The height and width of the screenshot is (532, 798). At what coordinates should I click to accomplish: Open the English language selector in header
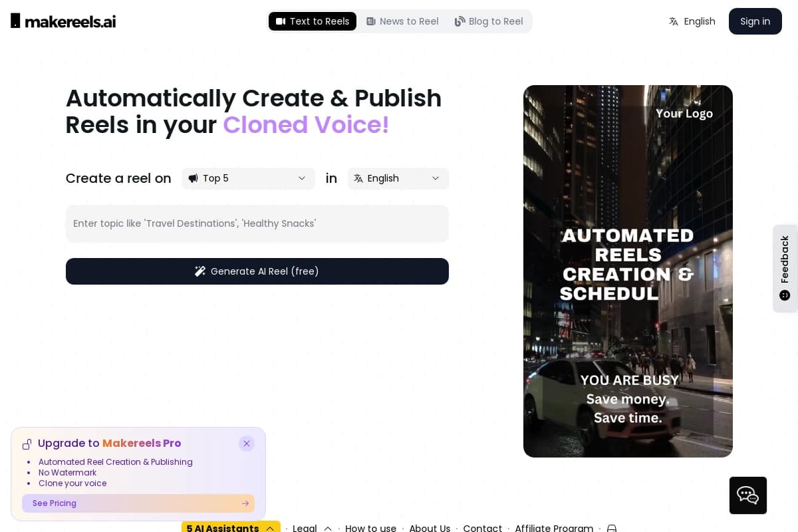pos(692,21)
